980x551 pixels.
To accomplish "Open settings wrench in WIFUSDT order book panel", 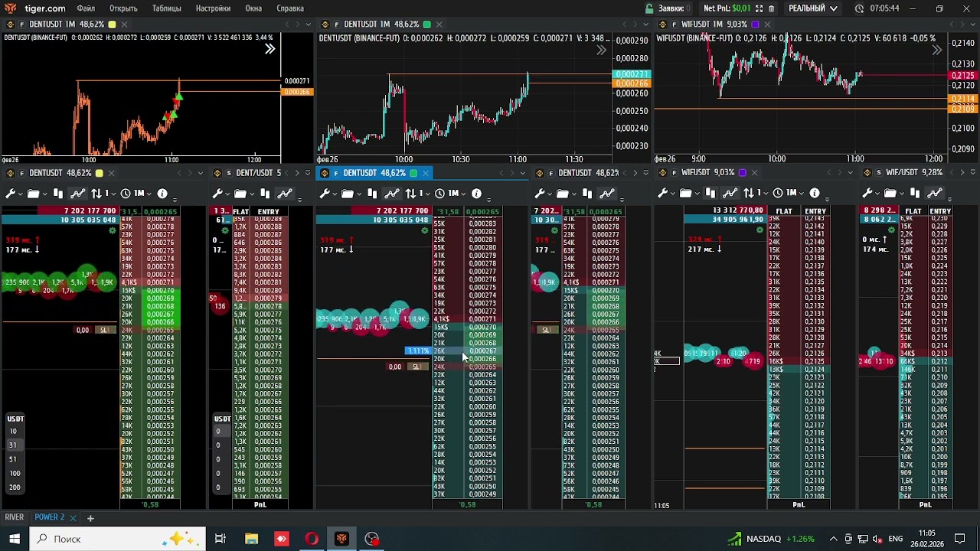I will click(x=663, y=194).
